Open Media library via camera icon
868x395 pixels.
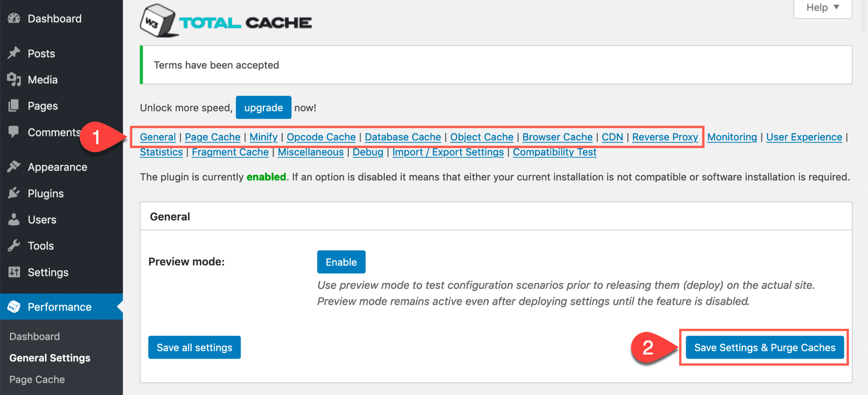[x=14, y=79]
